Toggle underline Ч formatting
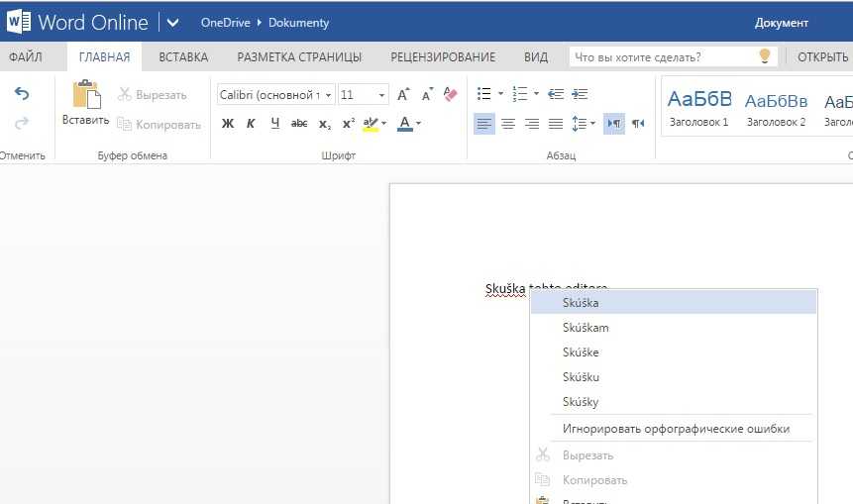Image resolution: width=853 pixels, height=504 pixels. tap(275, 124)
